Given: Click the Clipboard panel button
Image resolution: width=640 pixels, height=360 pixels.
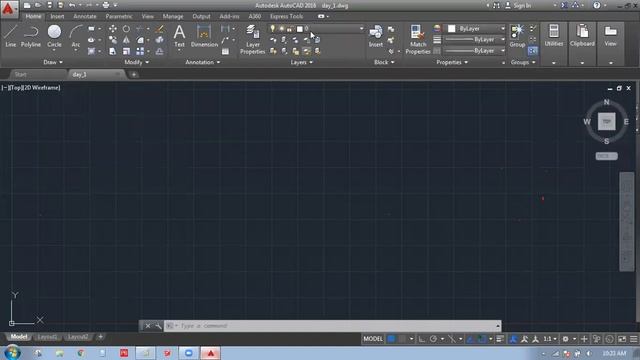Looking at the screenshot, I should coord(582,36).
